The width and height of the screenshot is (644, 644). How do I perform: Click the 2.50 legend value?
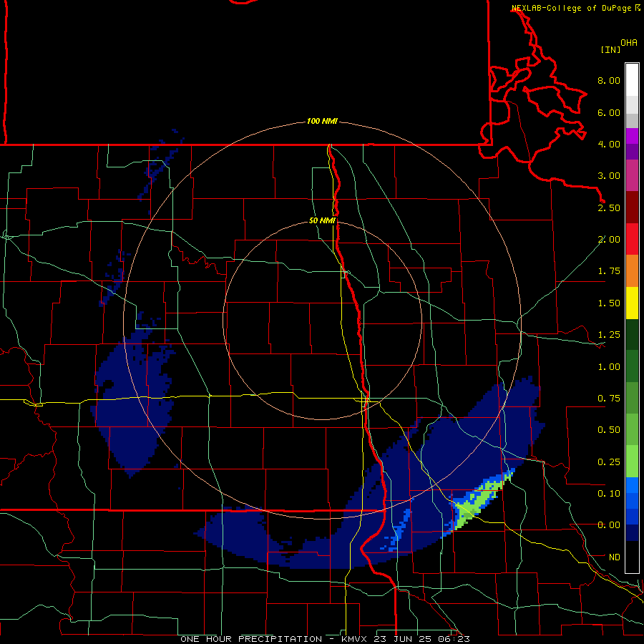[x=609, y=208]
